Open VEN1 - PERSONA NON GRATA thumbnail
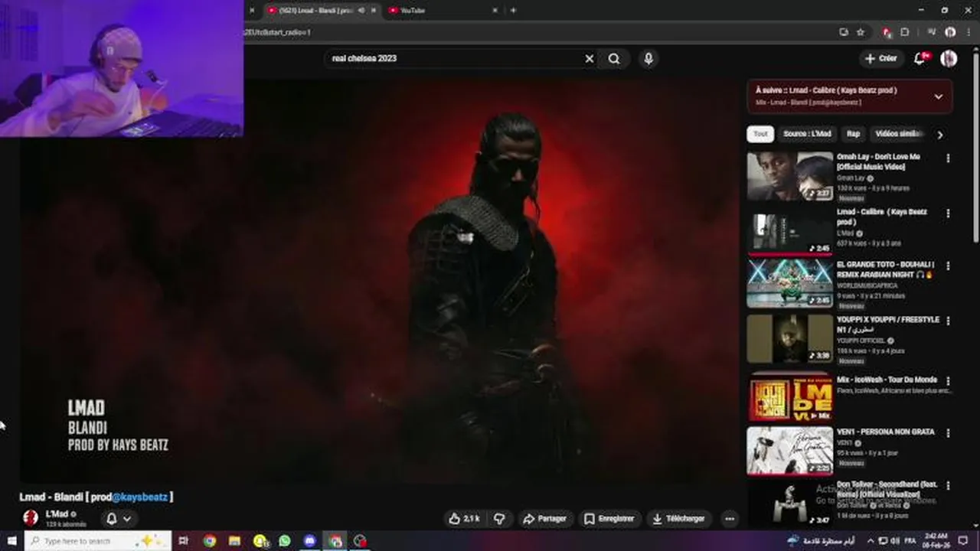 coord(789,451)
